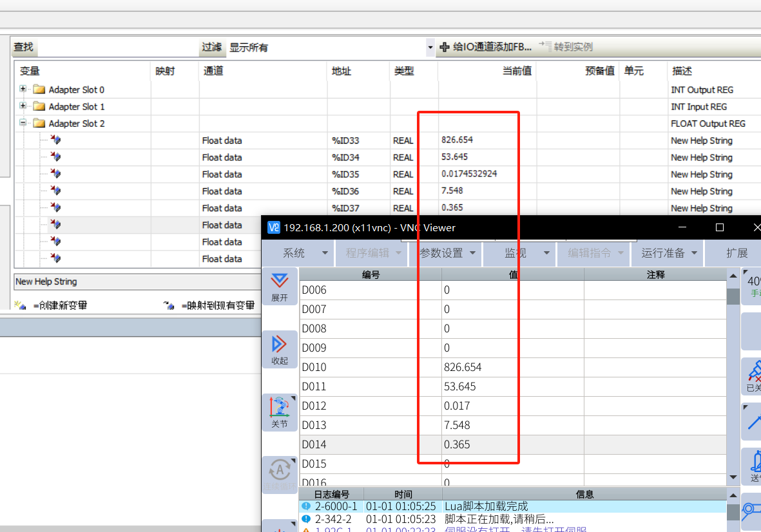Click the Adapter Slot 0 folder icon
This screenshot has width=761, height=532.
[x=39, y=90]
